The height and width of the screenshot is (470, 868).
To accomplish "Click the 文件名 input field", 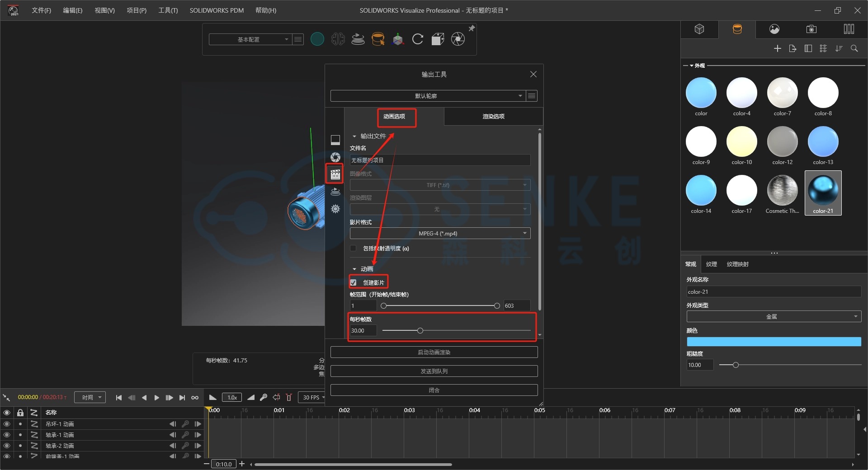I will tap(440, 160).
